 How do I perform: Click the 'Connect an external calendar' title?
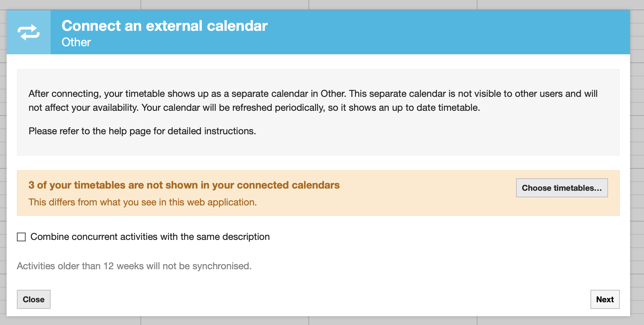[x=164, y=26]
